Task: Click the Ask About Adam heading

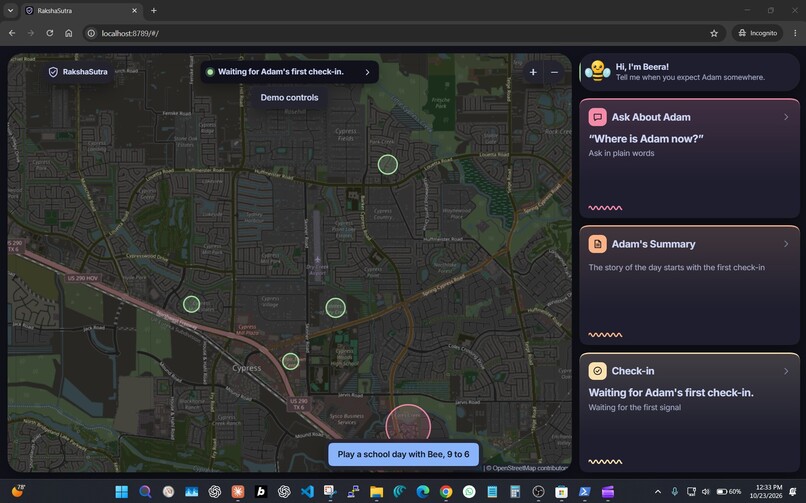Action: pos(651,117)
